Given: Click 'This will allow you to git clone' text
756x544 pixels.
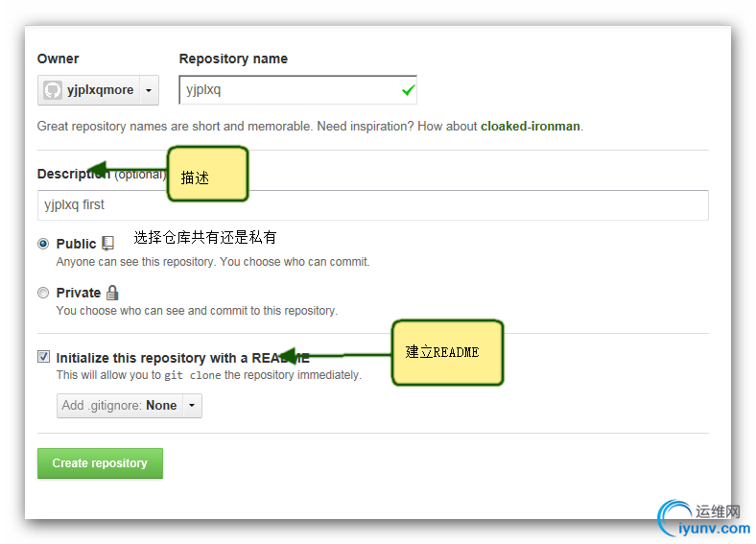Looking at the screenshot, I should [209, 375].
